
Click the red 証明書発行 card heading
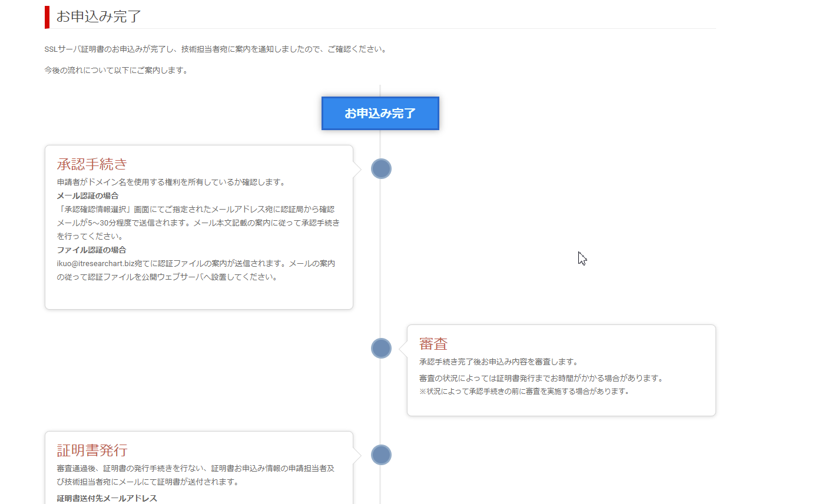[x=92, y=450]
